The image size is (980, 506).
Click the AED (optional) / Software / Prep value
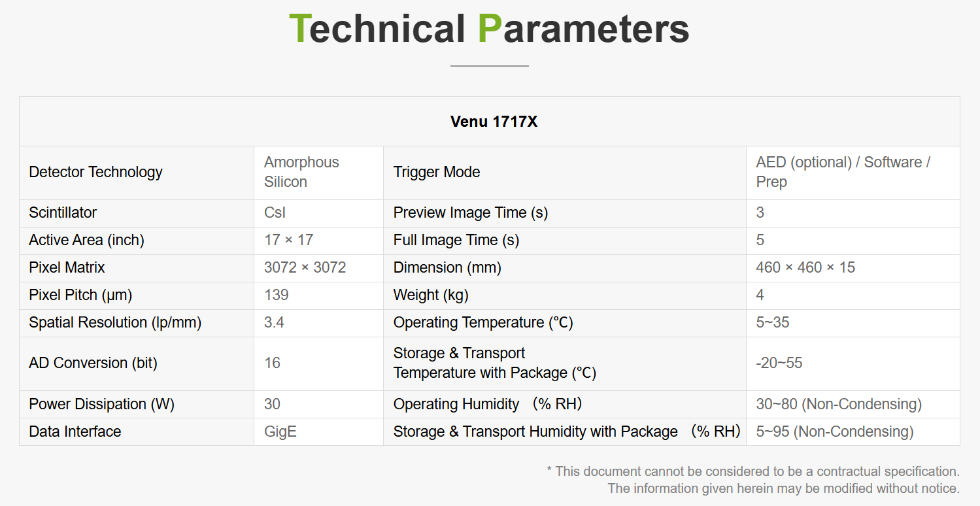coord(843,172)
